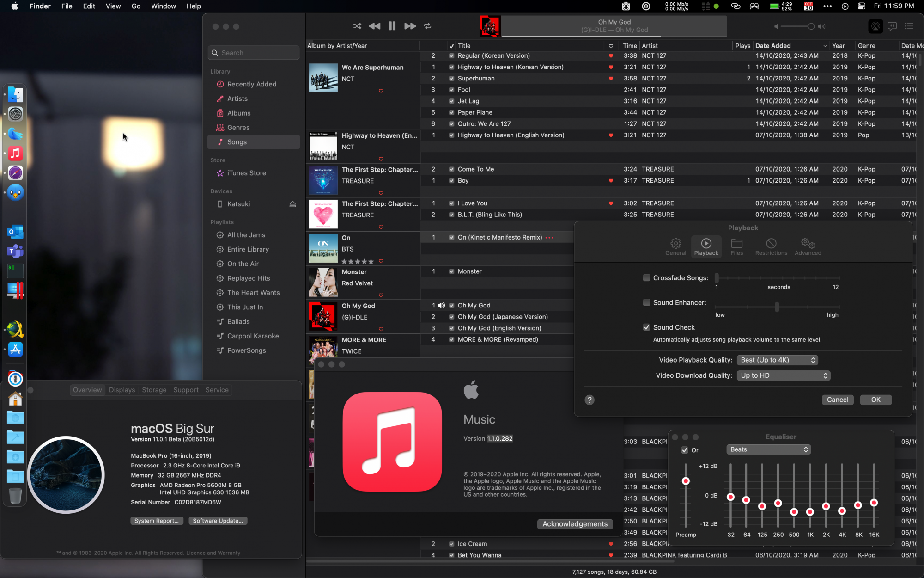Click We Are Superhuman album artwork
Screen dimensions: 924x578
point(323,78)
